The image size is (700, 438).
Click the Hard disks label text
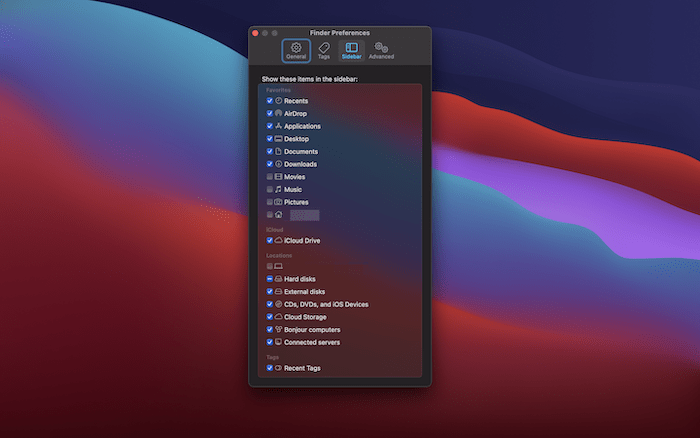click(300, 279)
